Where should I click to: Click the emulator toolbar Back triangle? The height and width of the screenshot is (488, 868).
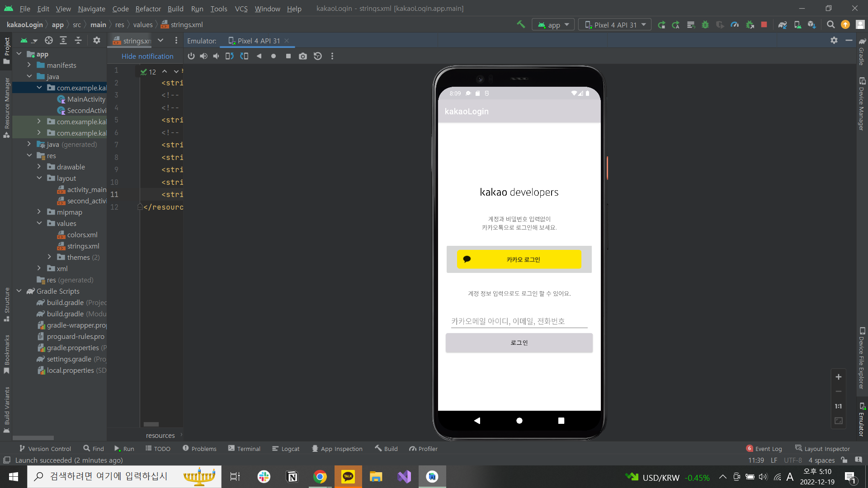pyautogui.click(x=259, y=56)
